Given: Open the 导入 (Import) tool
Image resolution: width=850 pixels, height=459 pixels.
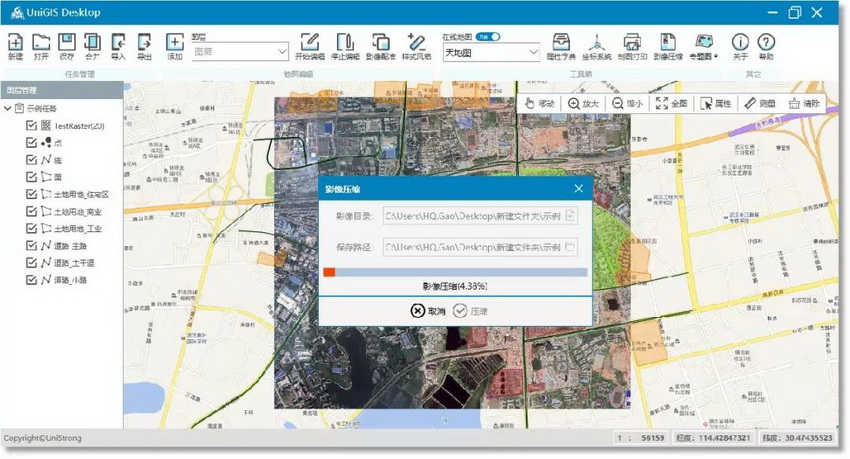Looking at the screenshot, I should point(119,46).
